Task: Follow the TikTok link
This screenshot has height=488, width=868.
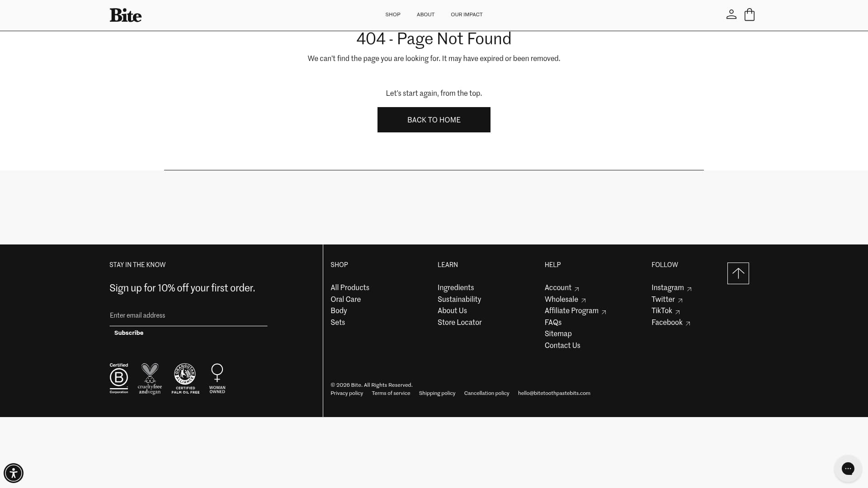Action: (665, 311)
